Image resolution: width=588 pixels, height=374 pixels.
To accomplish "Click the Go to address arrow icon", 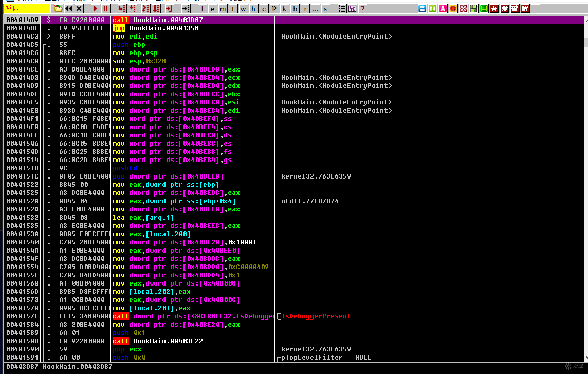I will [186, 9].
